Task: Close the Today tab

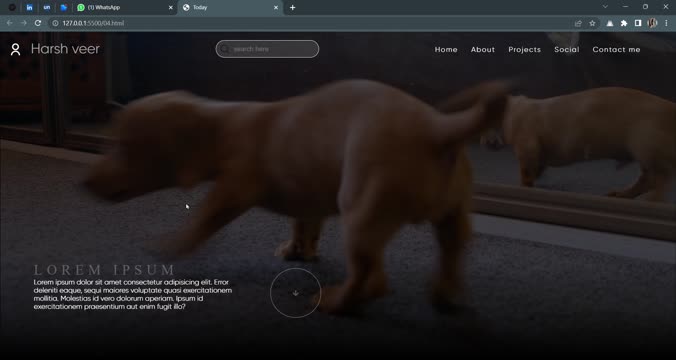Action: (276, 7)
